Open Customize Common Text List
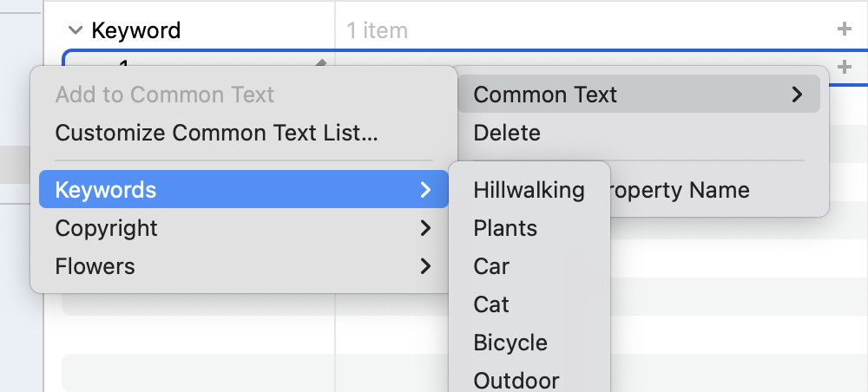Screen dimensions: 868x392 click(x=216, y=133)
